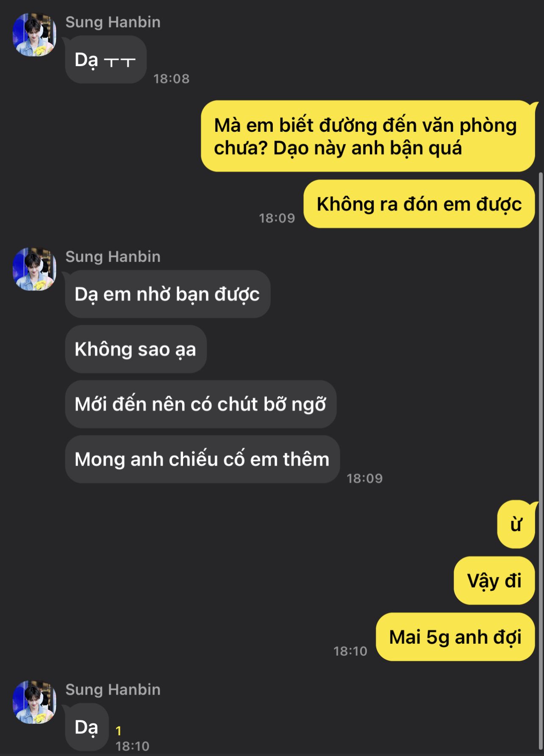Tap the avatar next to 'Dạ em nhờ bạn được'

(x=34, y=269)
